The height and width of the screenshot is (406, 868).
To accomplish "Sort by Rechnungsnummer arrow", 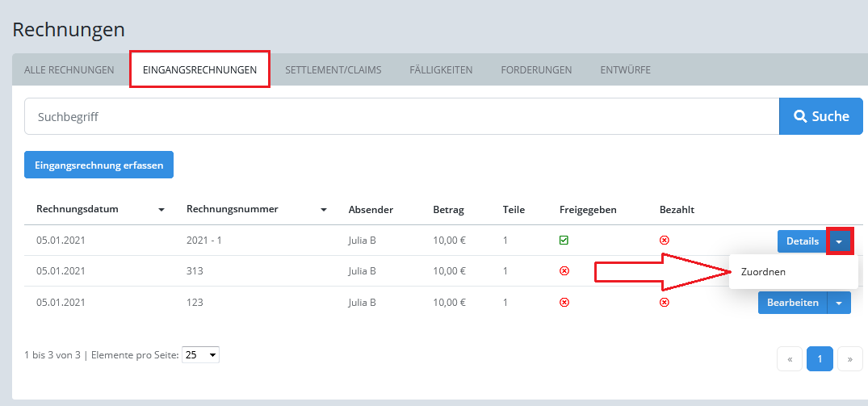I will pos(324,210).
